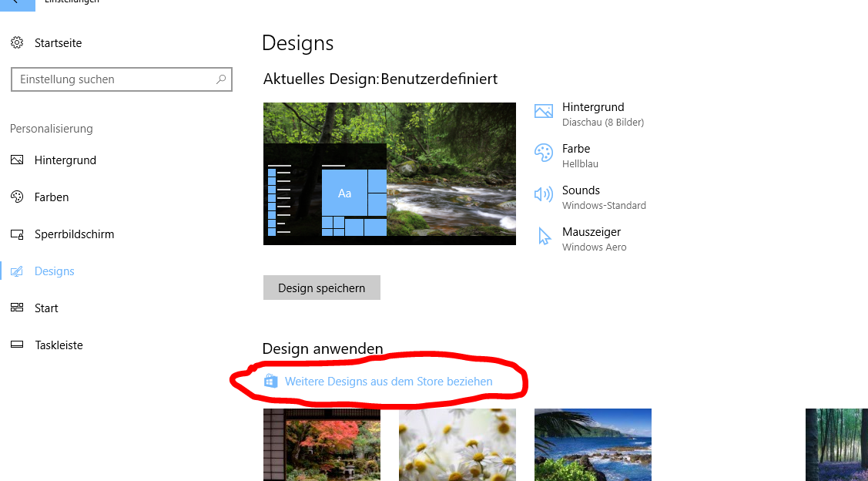
Task: Apply the tropical coast theme thumbnail
Action: point(593,445)
